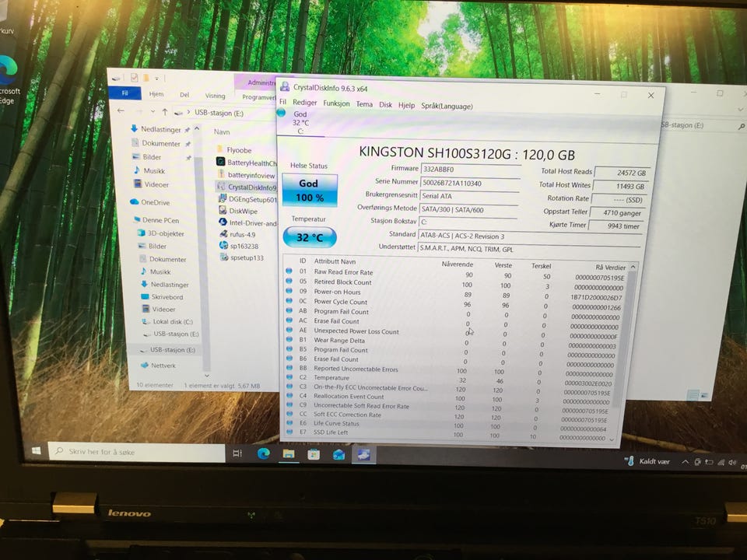
Task: Click the back arrow in File Explorer
Action: [x=121, y=110]
